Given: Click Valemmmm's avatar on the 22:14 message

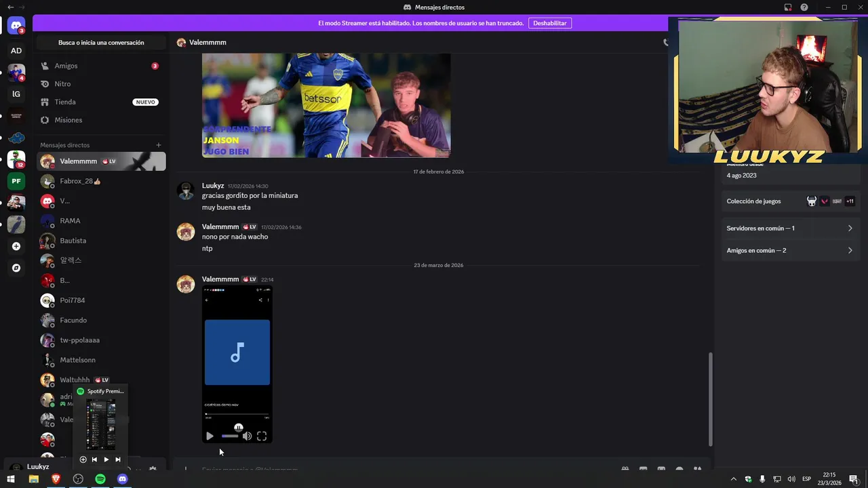Looking at the screenshot, I should pyautogui.click(x=186, y=284).
